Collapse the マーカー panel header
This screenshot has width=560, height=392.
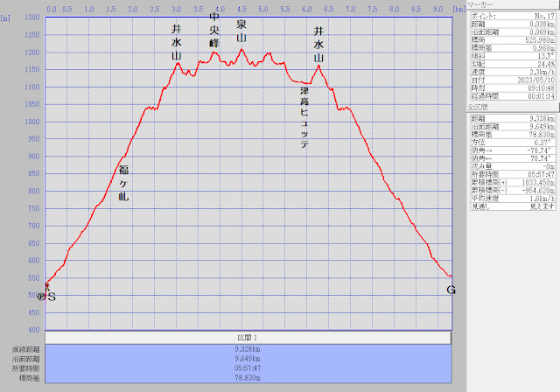pos(513,4)
